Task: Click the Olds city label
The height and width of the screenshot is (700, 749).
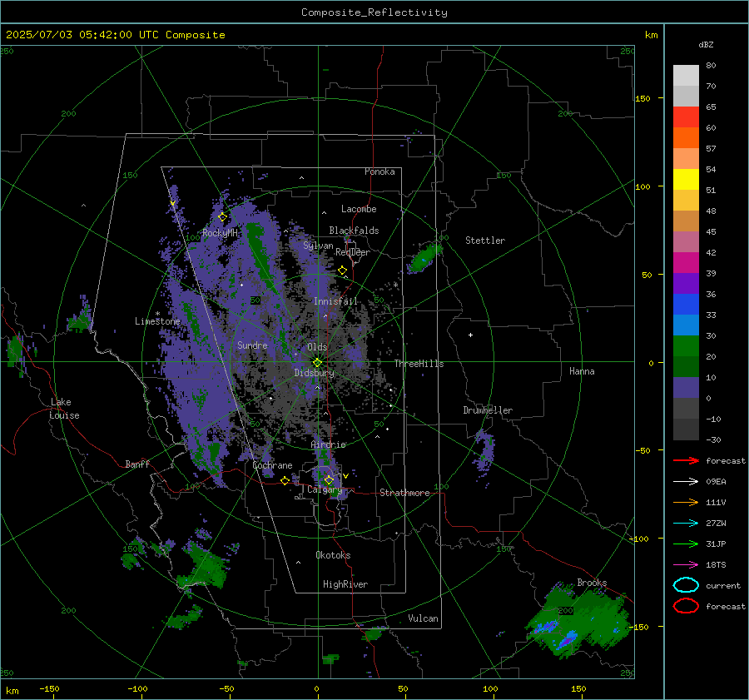Action: pos(317,347)
